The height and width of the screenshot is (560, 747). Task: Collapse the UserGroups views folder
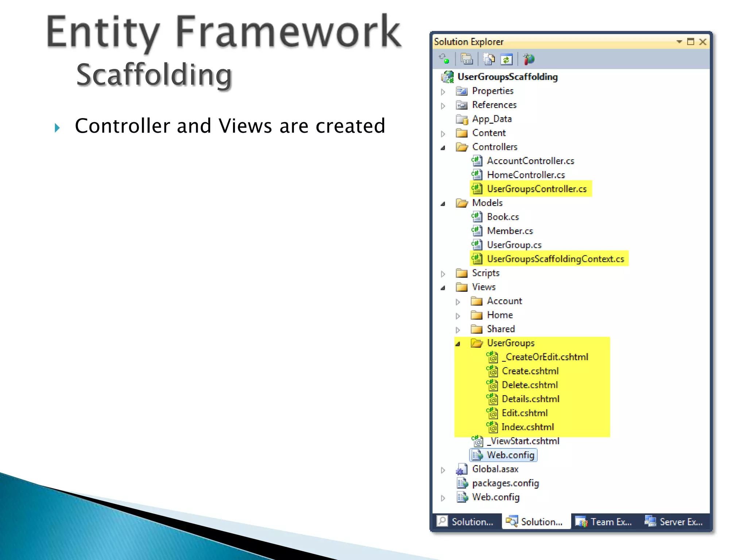[x=458, y=344]
